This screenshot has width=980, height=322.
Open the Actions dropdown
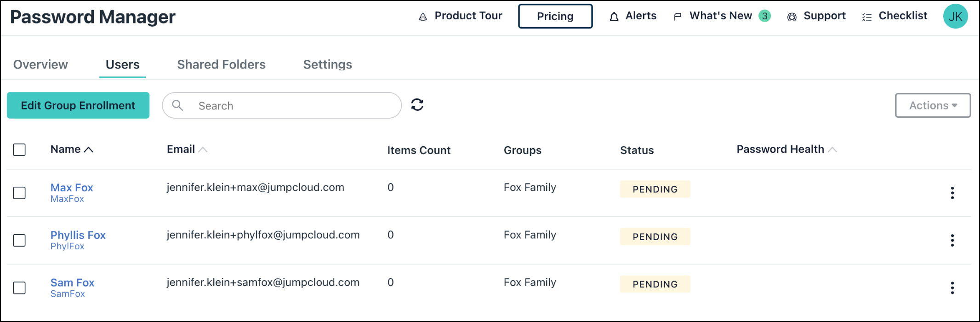point(933,105)
